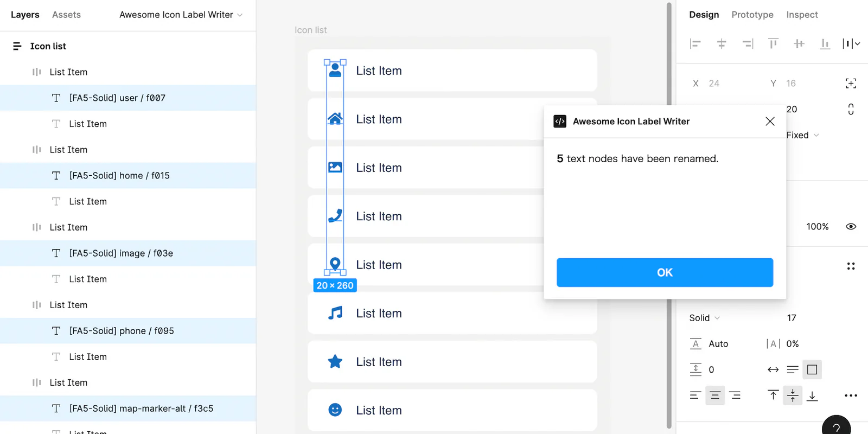The height and width of the screenshot is (434, 868).
Task: Open the Awesome Icon Label Writer page dropdown
Action: (181, 15)
